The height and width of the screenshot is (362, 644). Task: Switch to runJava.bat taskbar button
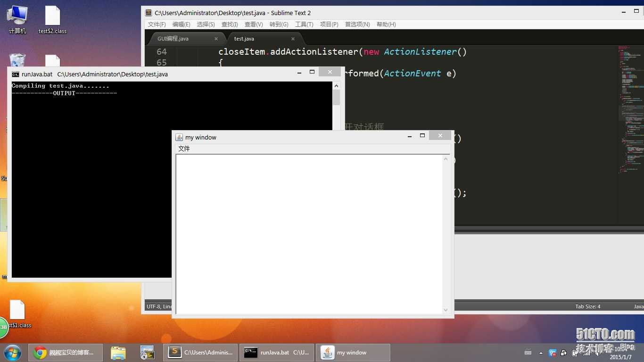click(277, 353)
